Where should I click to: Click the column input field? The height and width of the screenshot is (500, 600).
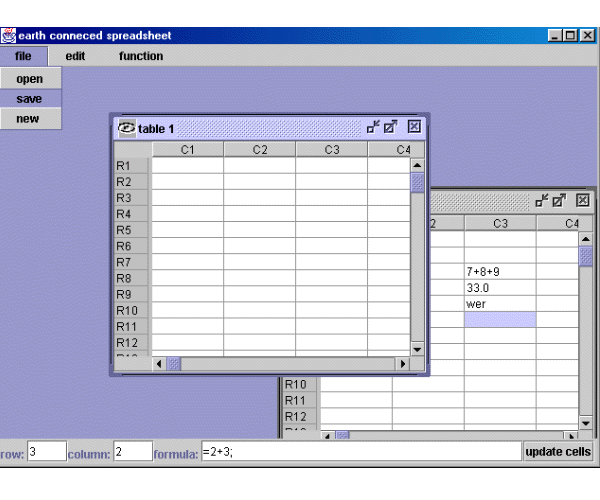tap(133, 451)
